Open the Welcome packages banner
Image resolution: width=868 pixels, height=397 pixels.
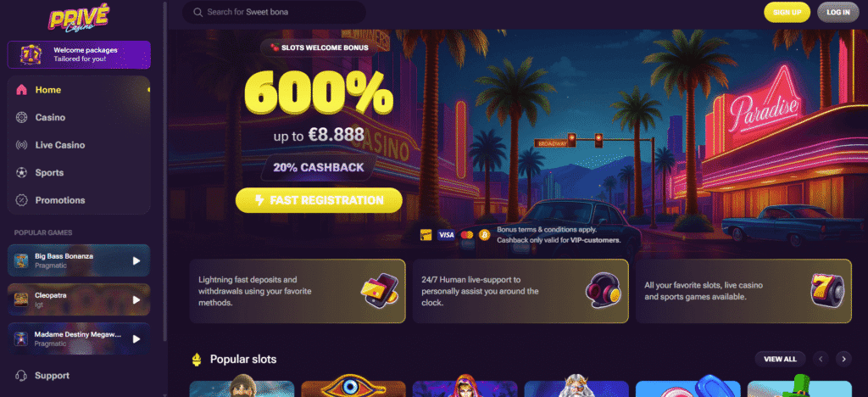coord(79,54)
